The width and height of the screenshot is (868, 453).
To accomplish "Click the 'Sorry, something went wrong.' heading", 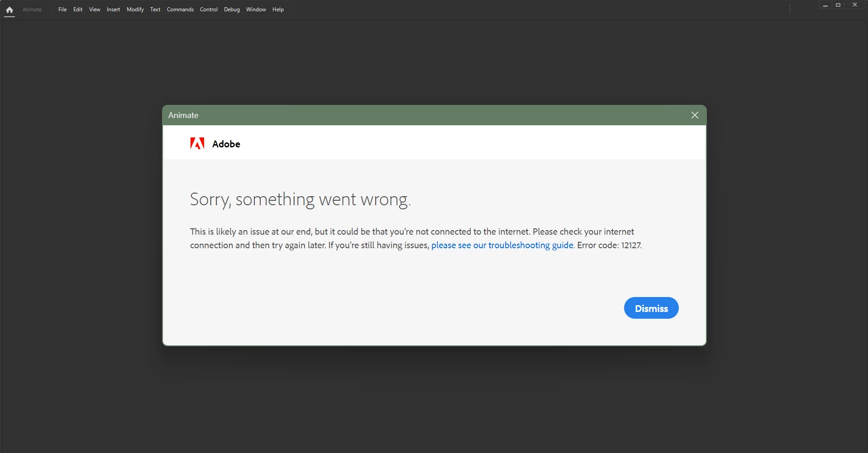I will (x=300, y=199).
